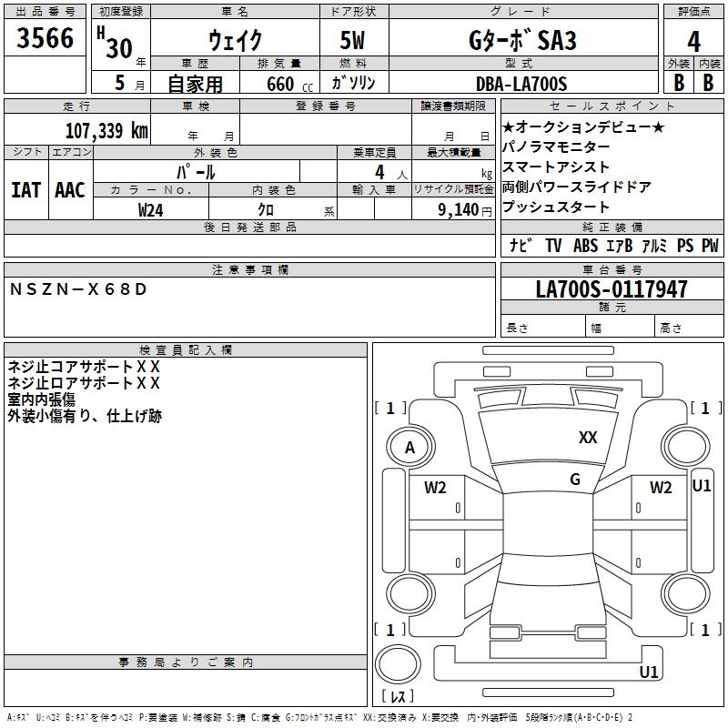This screenshot has height=728, width=728.
Task: Click the door shape value 5W
Action: tap(352, 40)
